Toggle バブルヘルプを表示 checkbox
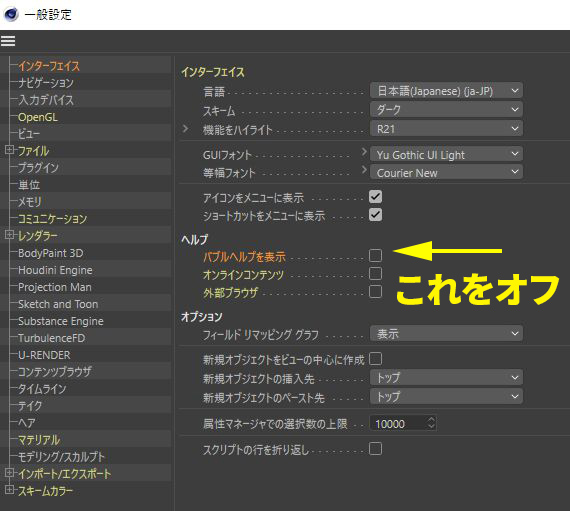The image size is (570, 511). 375,256
